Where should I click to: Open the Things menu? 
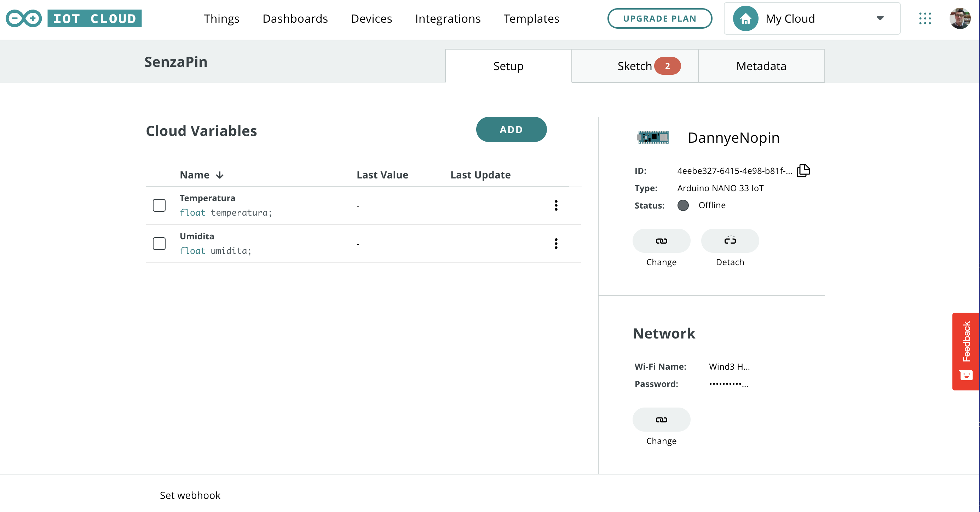[221, 18]
